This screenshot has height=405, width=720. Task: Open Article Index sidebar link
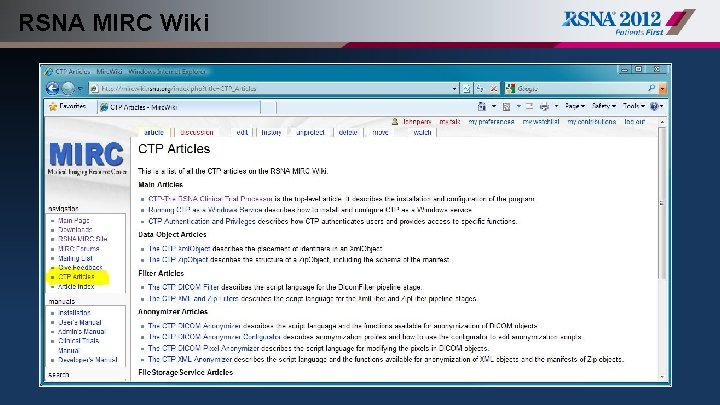pos(76,286)
